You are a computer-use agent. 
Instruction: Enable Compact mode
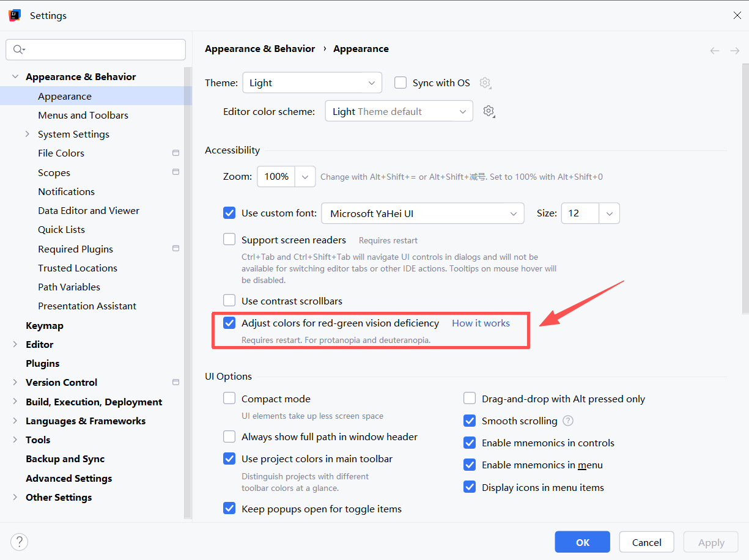coord(229,398)
